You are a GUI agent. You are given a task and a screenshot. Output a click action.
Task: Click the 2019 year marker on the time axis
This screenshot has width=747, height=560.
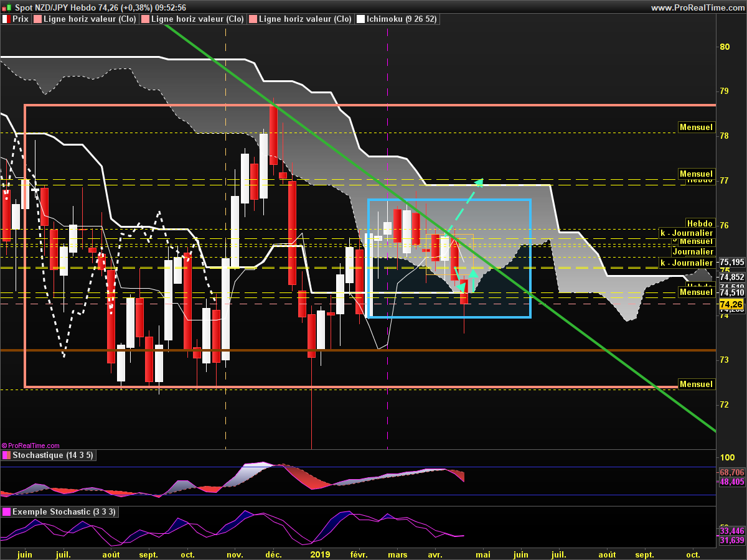point(320,554)
